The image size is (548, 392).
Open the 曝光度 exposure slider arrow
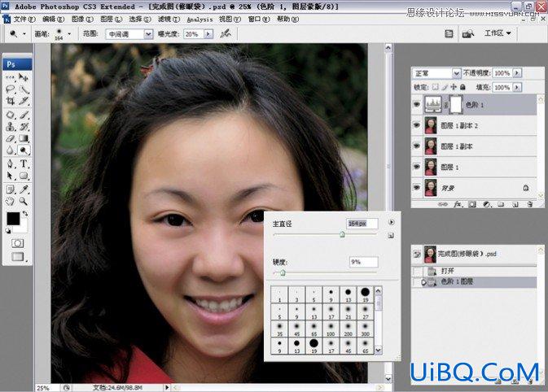(208, 34)
